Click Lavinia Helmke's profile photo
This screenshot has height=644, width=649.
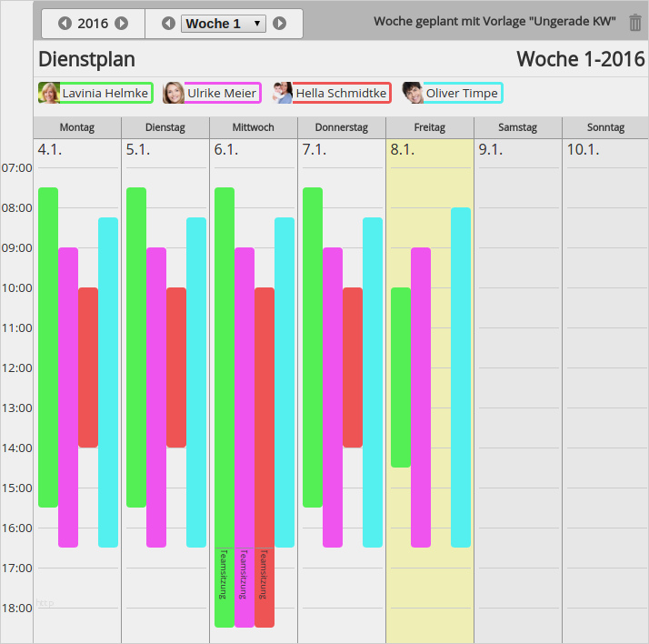click(x=49, y=93)
